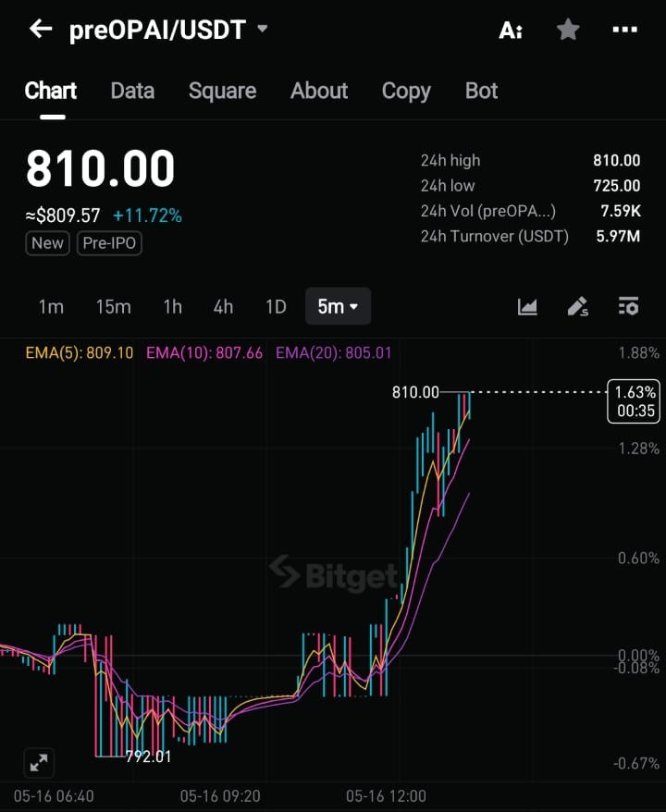Tap the EMA(5) 809.10 label
666x812 pixels.
pyautogui.click(x=80, y=353)
